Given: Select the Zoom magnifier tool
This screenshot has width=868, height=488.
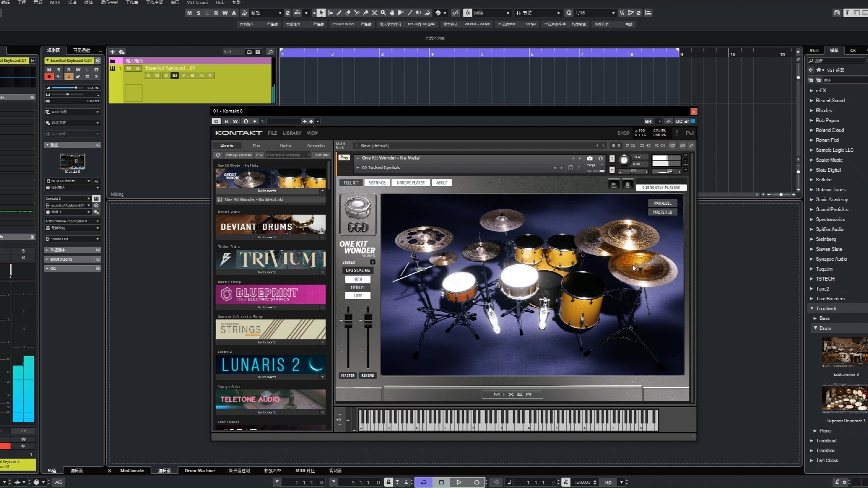Looking at the screenshot, I should coord(383,13).
